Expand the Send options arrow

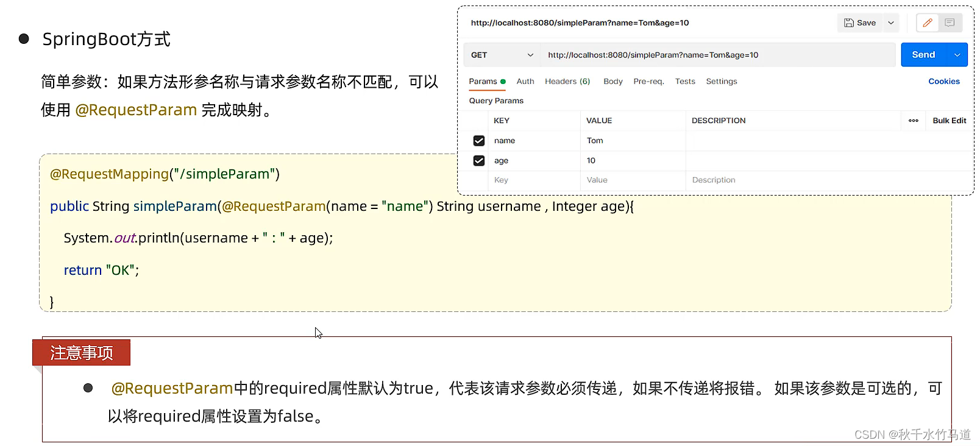pyautogui.click(x=957, y=55)
